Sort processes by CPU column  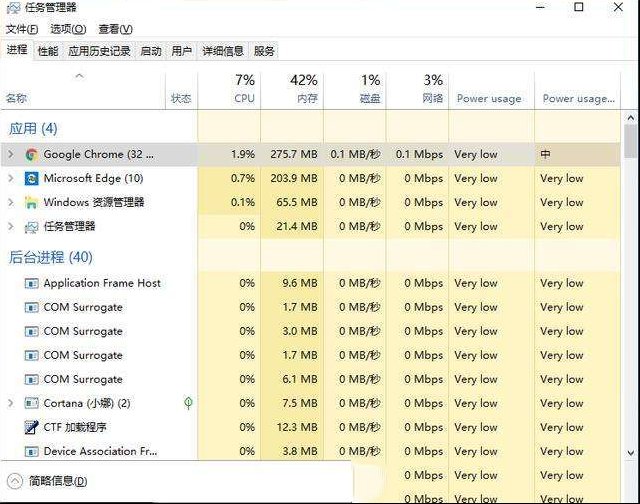point(229,91)
